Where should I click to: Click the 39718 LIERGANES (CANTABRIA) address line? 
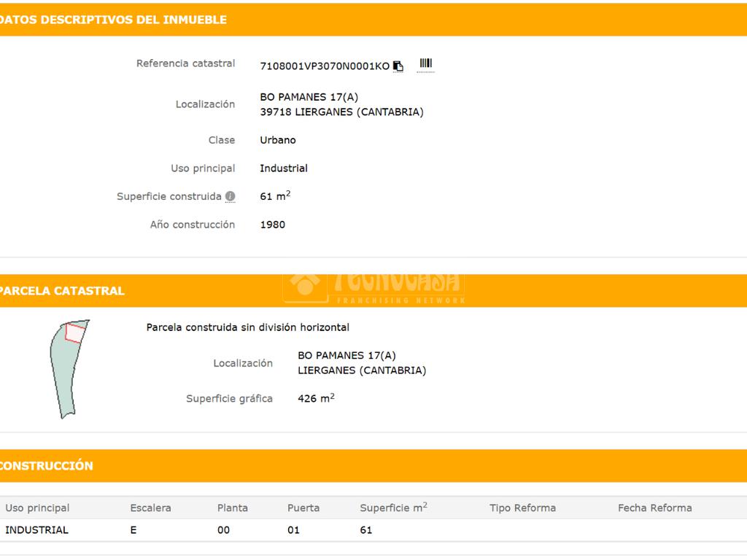point(341,112)
